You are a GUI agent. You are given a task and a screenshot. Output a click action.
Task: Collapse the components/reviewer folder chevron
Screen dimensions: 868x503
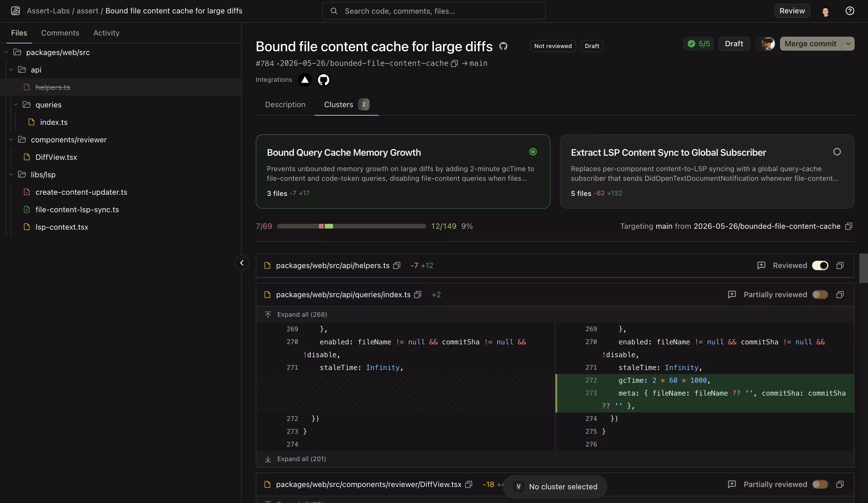click(x=11, y=139)
